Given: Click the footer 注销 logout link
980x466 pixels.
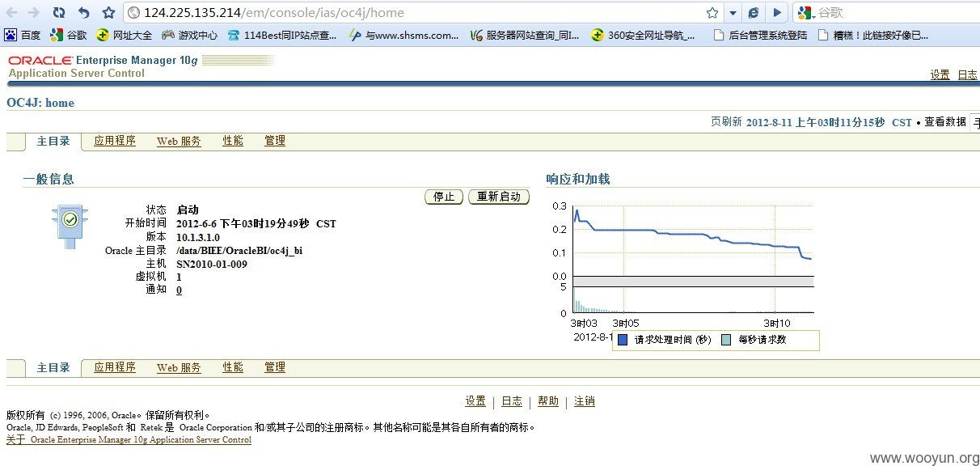Looking at the screenshot, I should tap(585, 401).
